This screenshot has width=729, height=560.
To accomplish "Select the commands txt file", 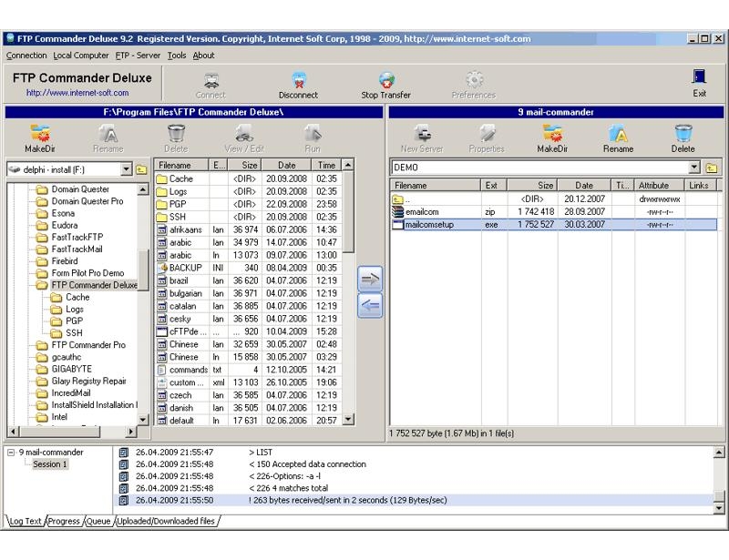I will [249, 370].
